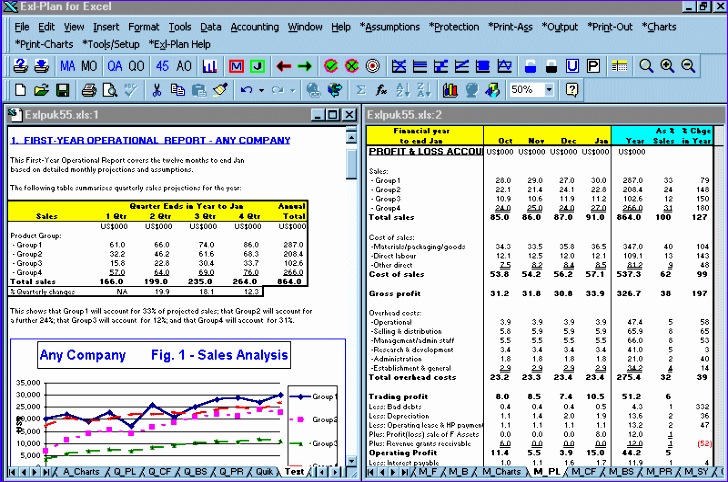Open the File menu

click(22, 27)
